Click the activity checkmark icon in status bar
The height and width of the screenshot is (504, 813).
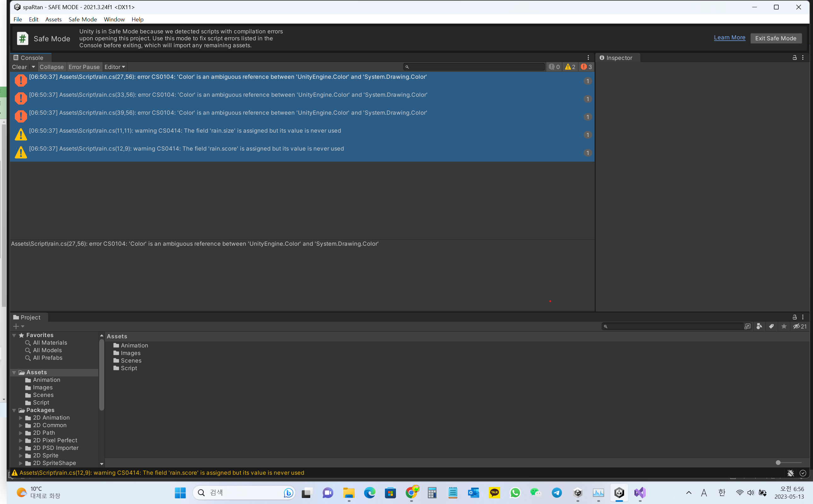coord(803,473)
